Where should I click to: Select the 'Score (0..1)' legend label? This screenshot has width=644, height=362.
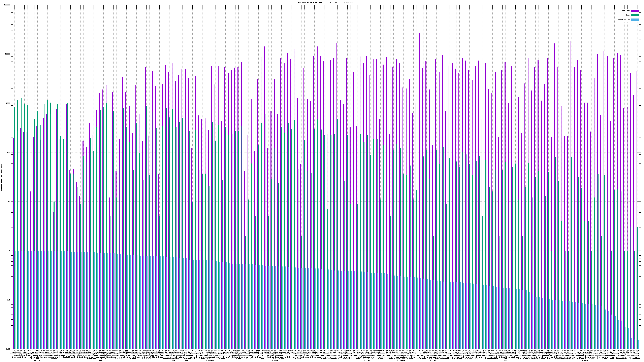(624, 20)
